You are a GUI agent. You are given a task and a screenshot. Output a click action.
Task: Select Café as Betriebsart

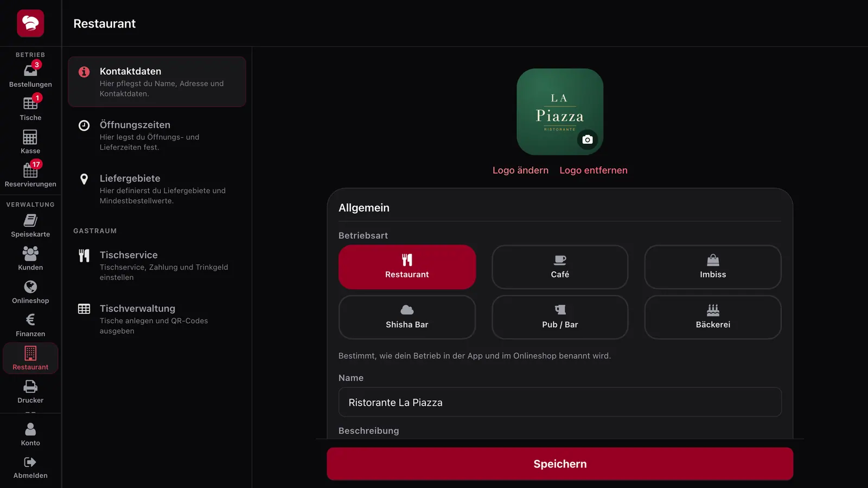click(560, 267)
